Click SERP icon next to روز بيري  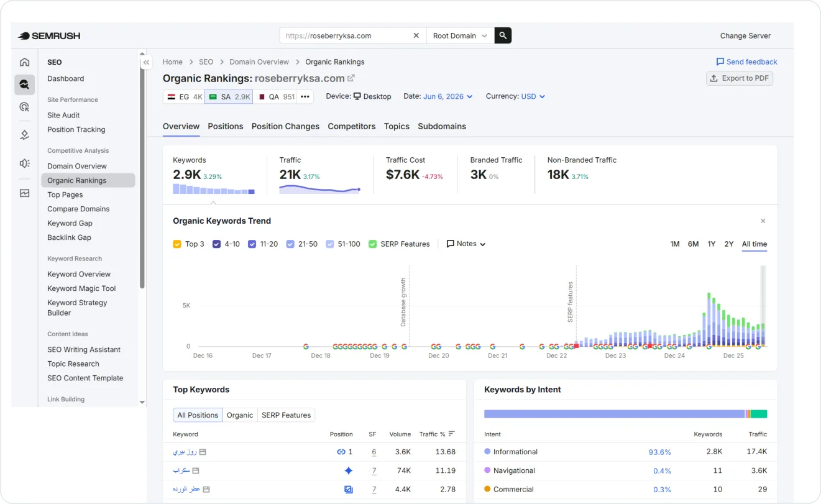(x=203, y=452)
